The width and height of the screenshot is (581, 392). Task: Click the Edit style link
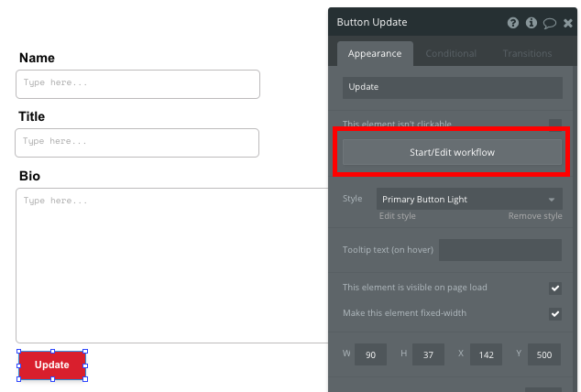[397, 216]
